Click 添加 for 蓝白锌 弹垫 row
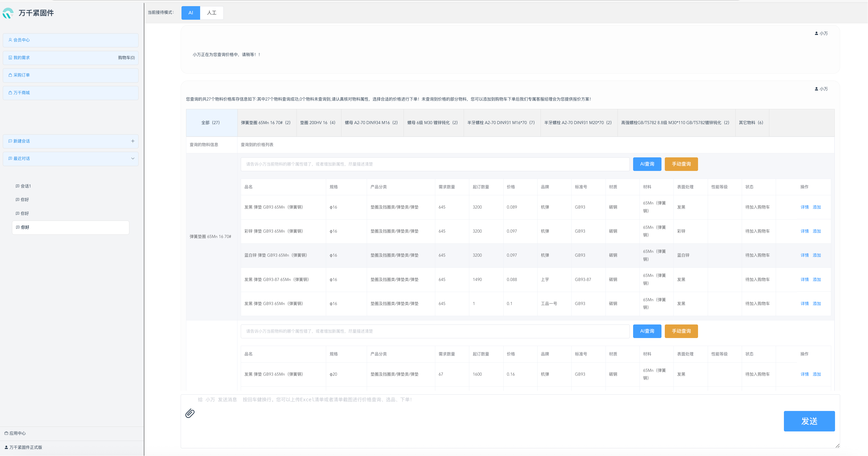The image size is (868, 456). coord(816,255)
